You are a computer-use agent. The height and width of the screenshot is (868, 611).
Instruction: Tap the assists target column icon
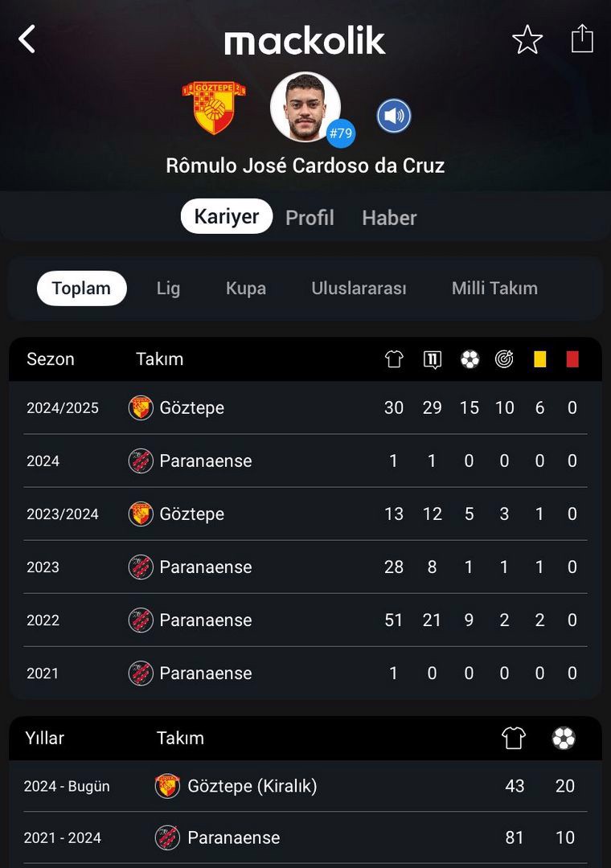(x=504, y=359)
